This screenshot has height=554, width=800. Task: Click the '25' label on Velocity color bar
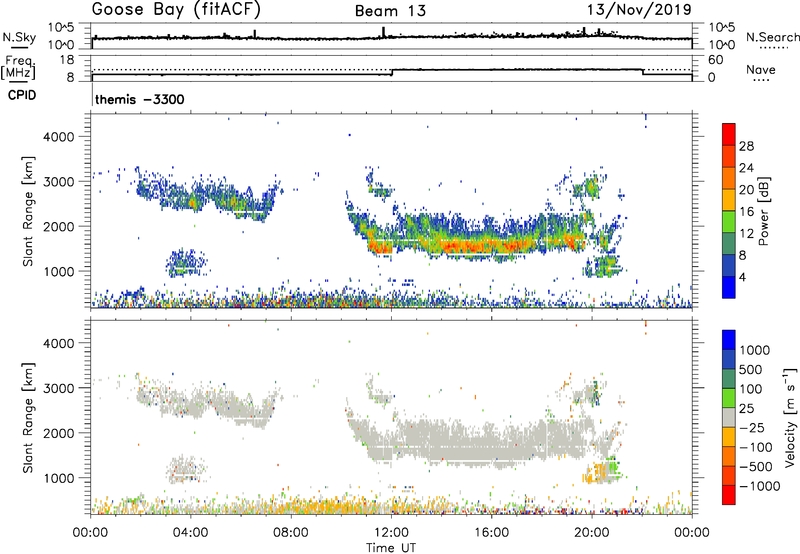coord(746,409)
